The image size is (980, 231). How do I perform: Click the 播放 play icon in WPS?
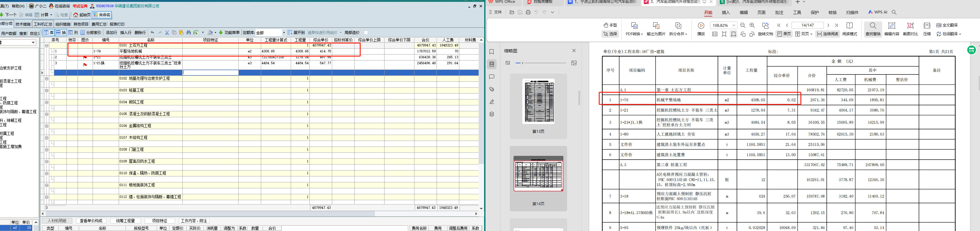pyautogui.click(x=701, y=29)
